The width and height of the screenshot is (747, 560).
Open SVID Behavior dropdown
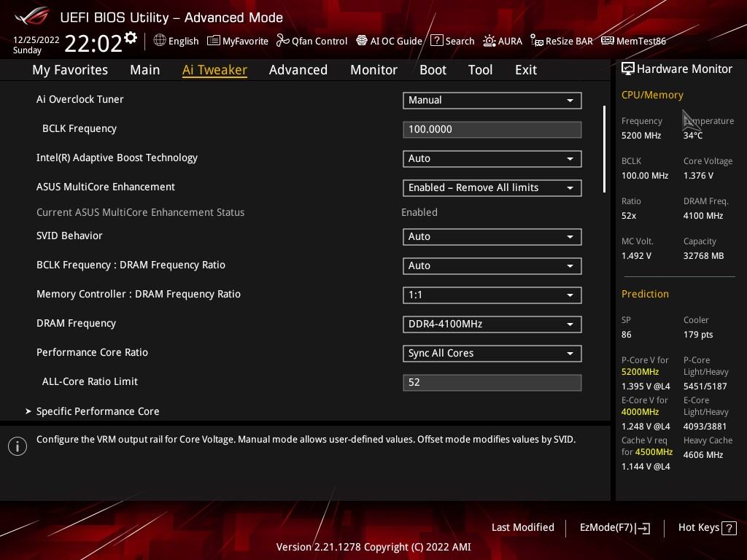tap(492, 237)
